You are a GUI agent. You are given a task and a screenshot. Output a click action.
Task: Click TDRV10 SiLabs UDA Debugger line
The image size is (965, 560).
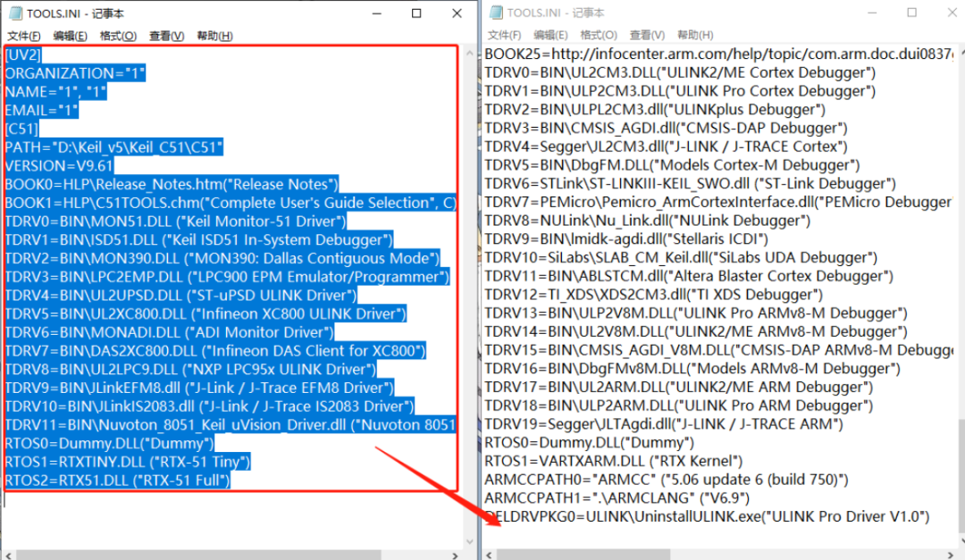point(681,257)
